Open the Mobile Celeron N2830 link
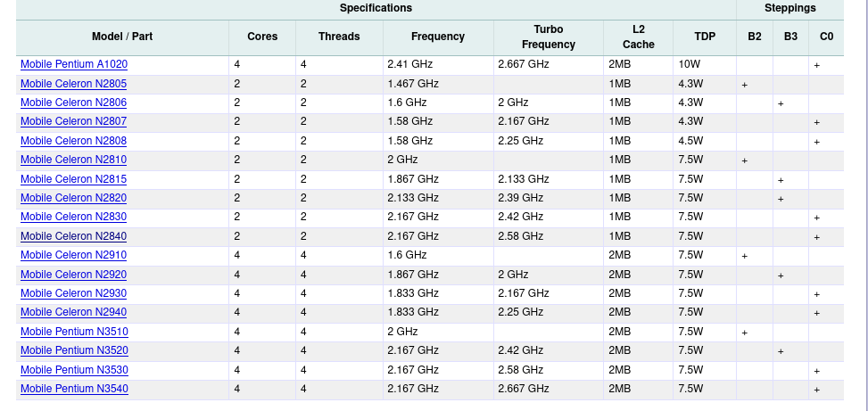The width and height of the screenshot is (868, 411). pos(74,217)
